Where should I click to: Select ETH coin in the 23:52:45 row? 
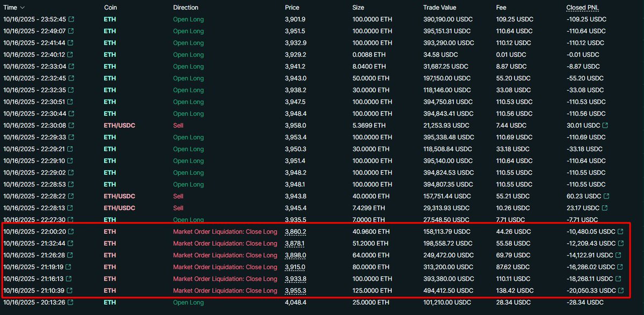coord(110,19)
